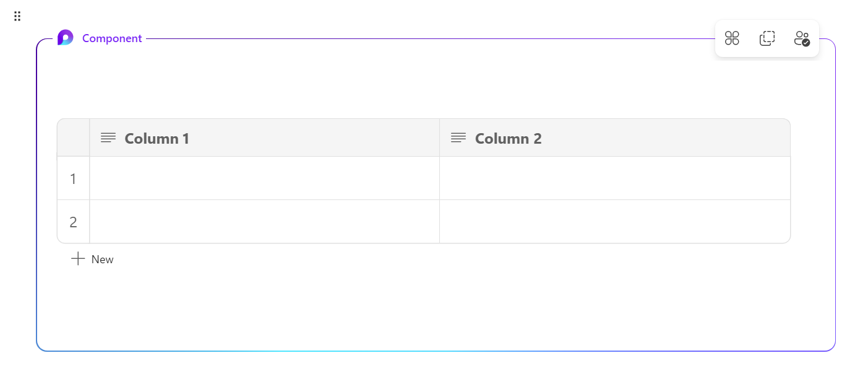The height and width of the screenshot is (371, 868).
Task: Click the text icon beside Column 2
Action: (x=458, y=137)
